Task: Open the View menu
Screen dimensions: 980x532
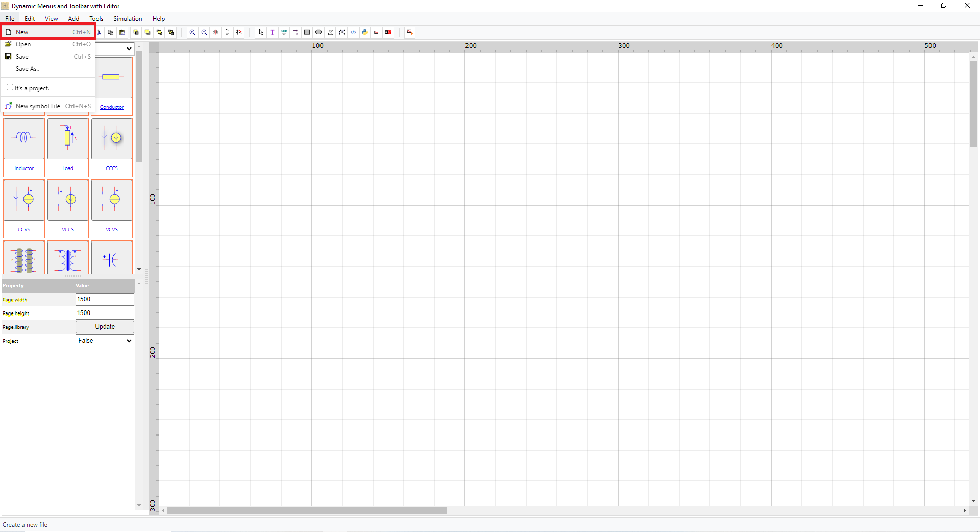Action: coord(51,19)
